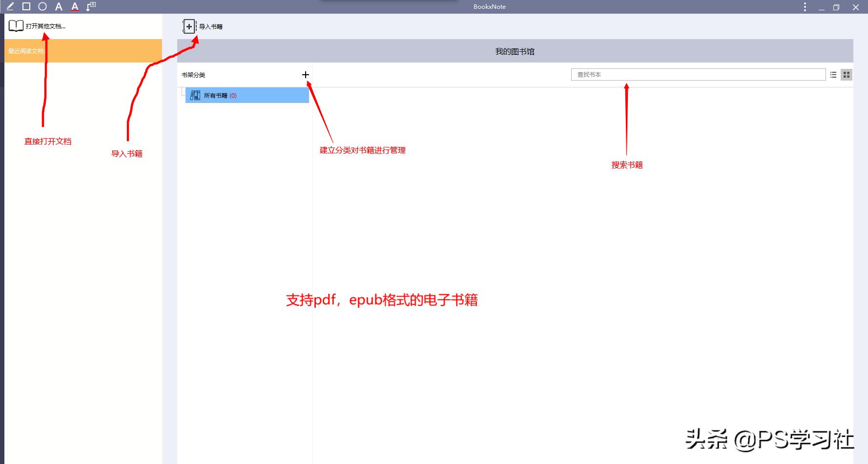Select the text annotation tool

click(58, 6)
